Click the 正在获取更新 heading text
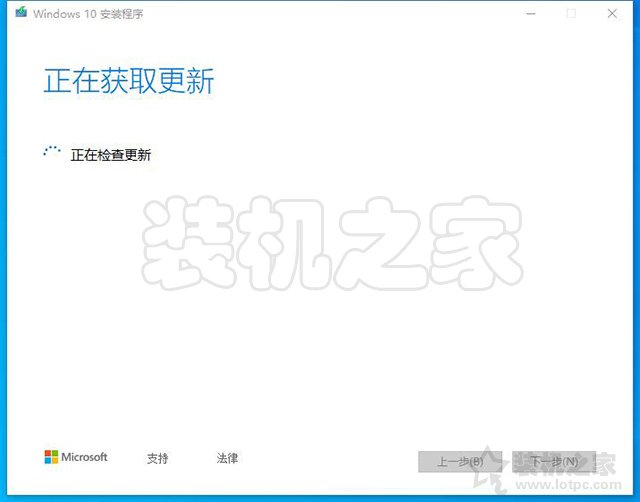640x502 pixels. click(x=129, y=81)
